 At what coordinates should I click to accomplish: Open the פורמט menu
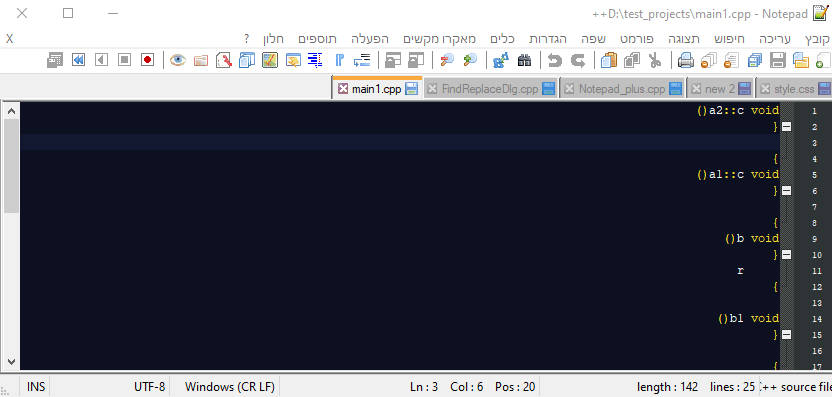click(637, 39)
